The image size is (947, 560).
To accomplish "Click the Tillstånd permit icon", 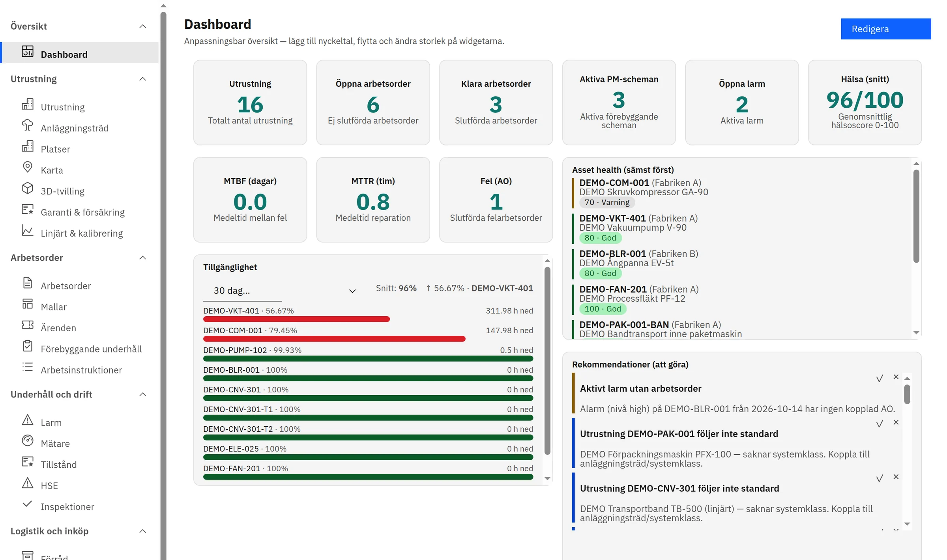I will [28, 462].
